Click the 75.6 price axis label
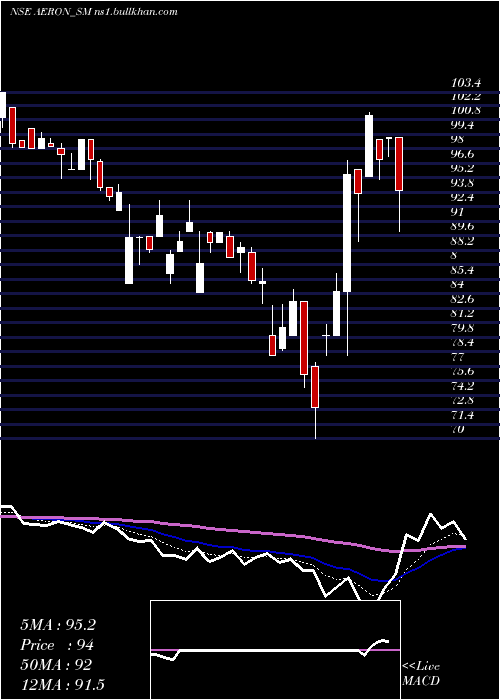 point(463,371)
